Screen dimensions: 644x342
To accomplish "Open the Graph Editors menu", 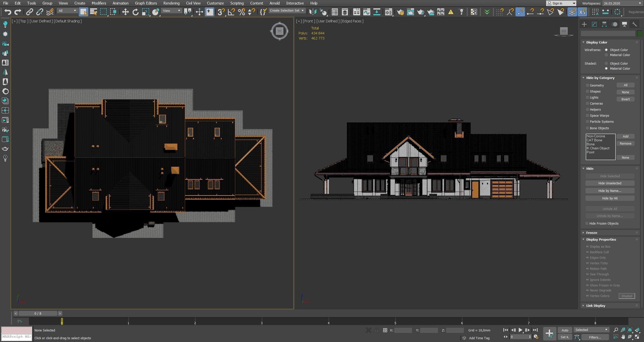I will 146,3.
